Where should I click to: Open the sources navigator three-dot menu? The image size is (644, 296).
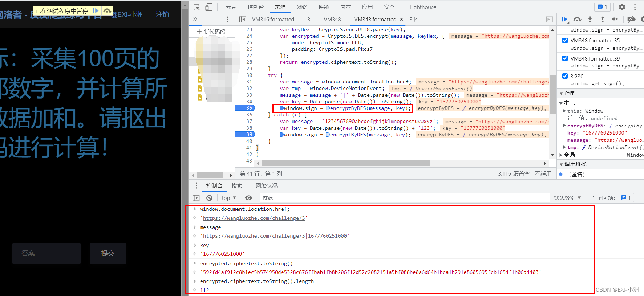click(x=227, y=19)
